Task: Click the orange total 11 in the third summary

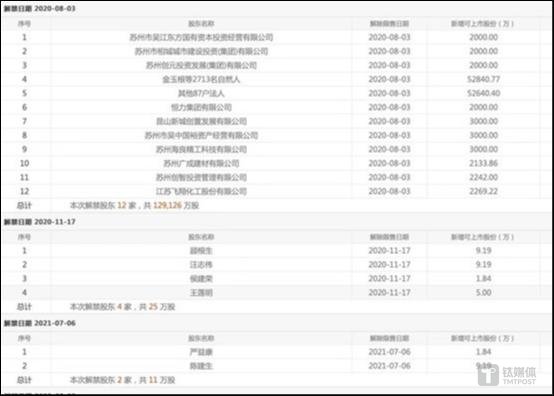Action: point(153,380)
